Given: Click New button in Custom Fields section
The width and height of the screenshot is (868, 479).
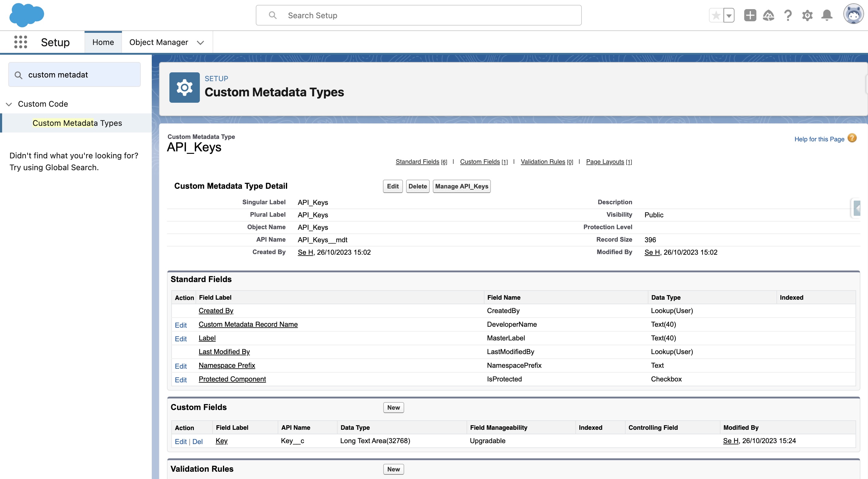Looking at the screenshot, I should point(393,408).
